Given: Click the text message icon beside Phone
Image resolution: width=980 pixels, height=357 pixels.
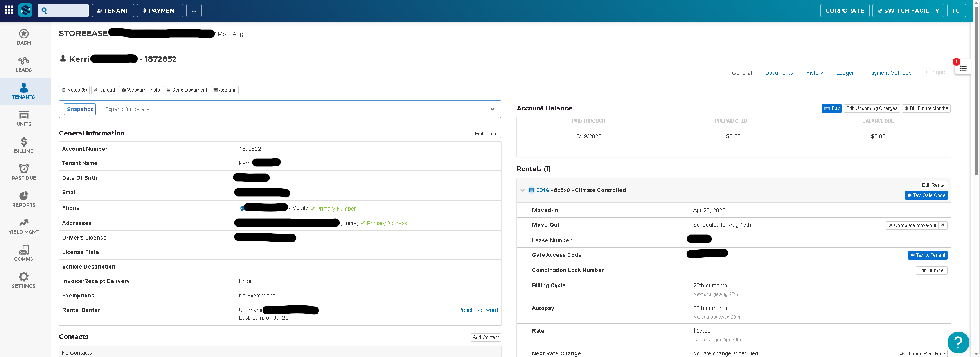Looking at the screenshot, I should (x=242, y=209).
